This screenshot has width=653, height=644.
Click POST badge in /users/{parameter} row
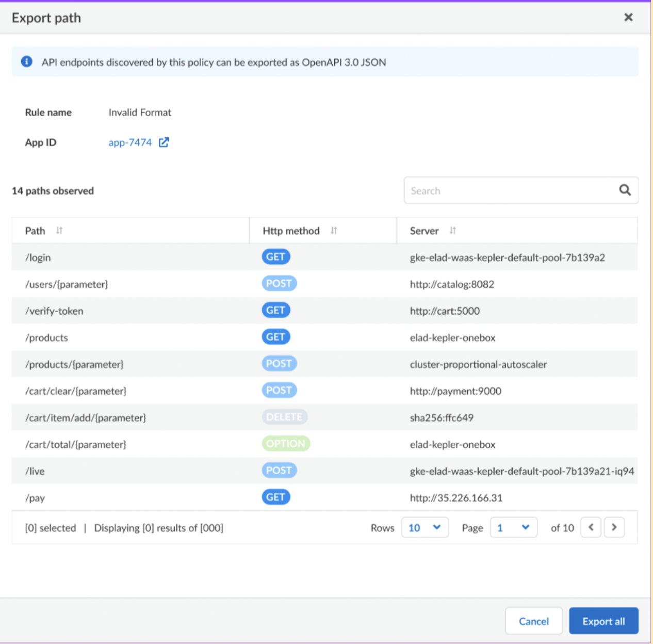pos(279,283)
